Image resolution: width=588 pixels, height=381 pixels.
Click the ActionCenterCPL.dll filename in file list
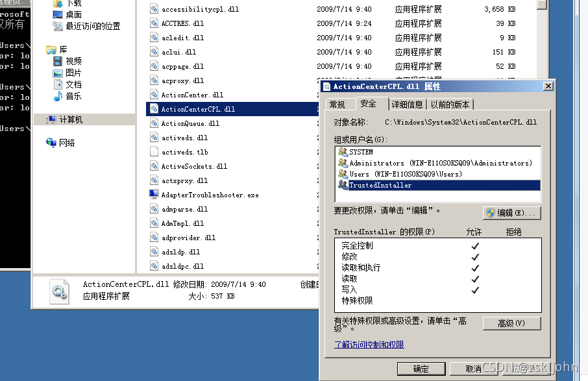pyautogui.click(x=198, y=109)
